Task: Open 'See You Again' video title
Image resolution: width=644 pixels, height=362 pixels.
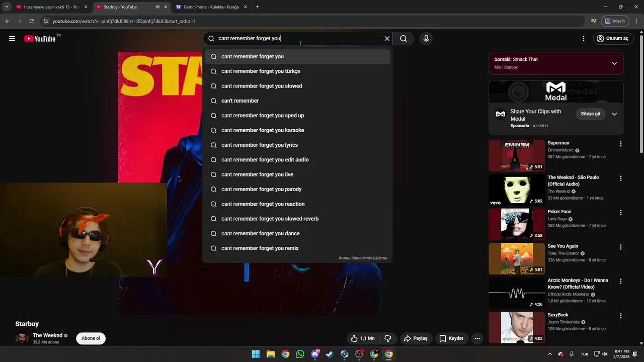Action: tap(563, 246)
